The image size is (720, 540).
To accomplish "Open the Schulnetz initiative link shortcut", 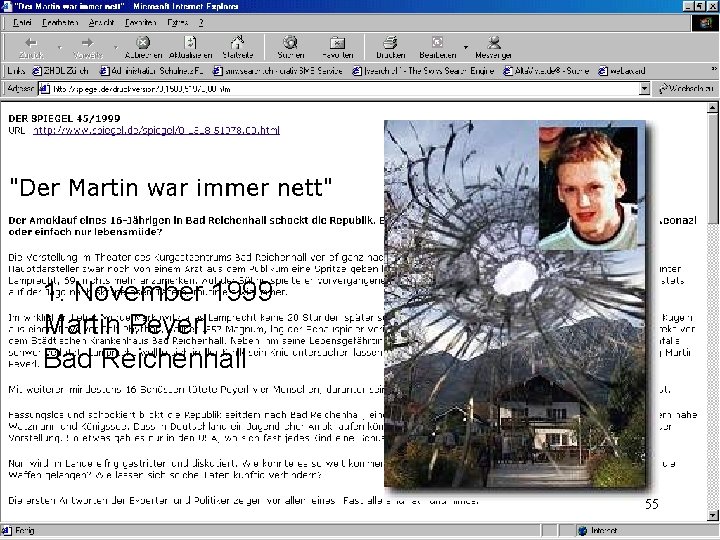I will click(x=152, y=71).
